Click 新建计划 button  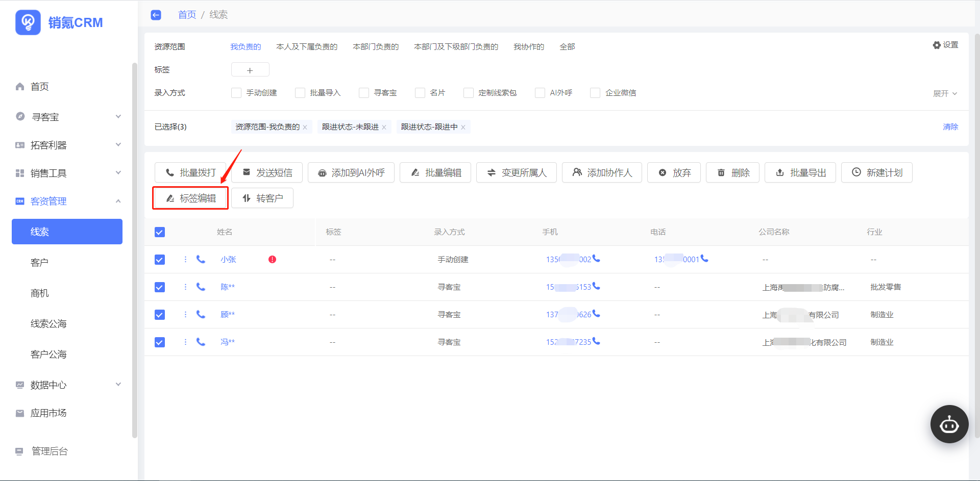click(x=877, y=172)
